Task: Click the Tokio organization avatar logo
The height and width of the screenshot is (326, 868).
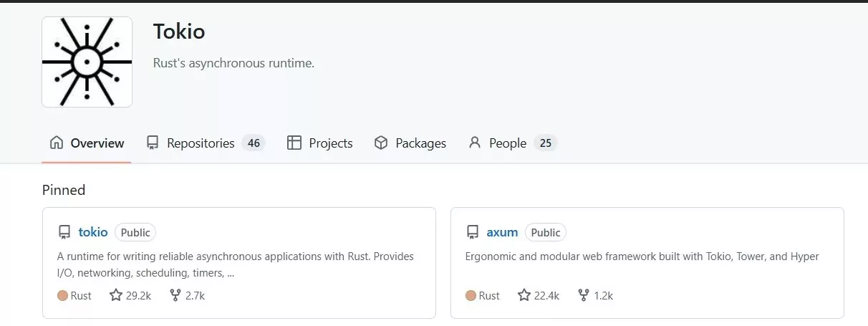Action: [87, 62]
